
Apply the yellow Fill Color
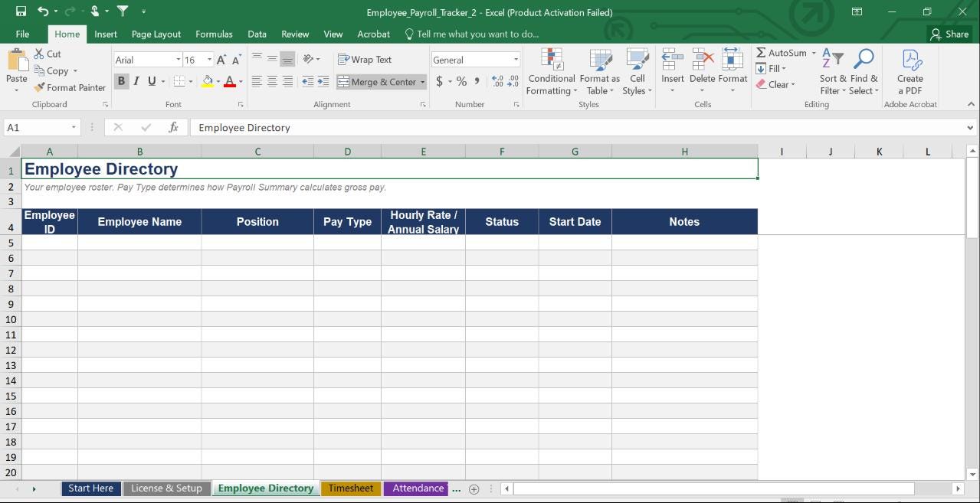pos(208,81)
